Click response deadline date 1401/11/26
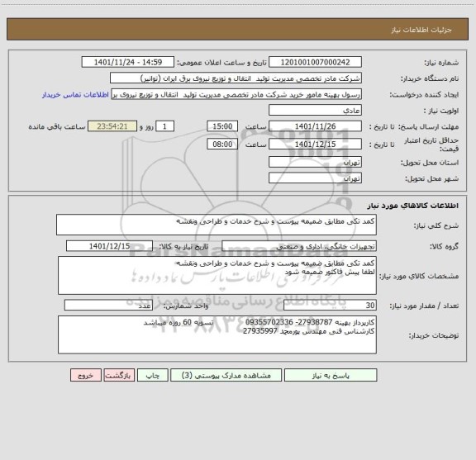The image size is (476, 460). pos(315,126)
